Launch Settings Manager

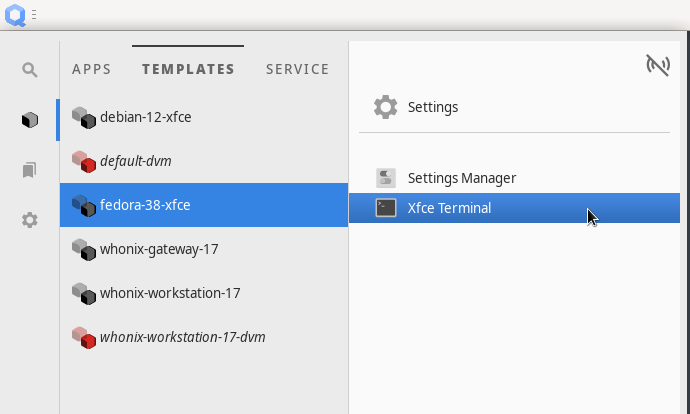tap(461, 178)
